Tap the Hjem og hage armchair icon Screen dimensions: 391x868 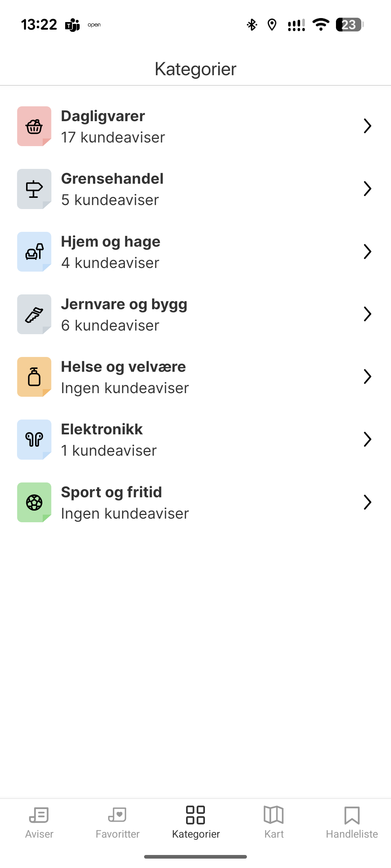(x=34, y=252)
